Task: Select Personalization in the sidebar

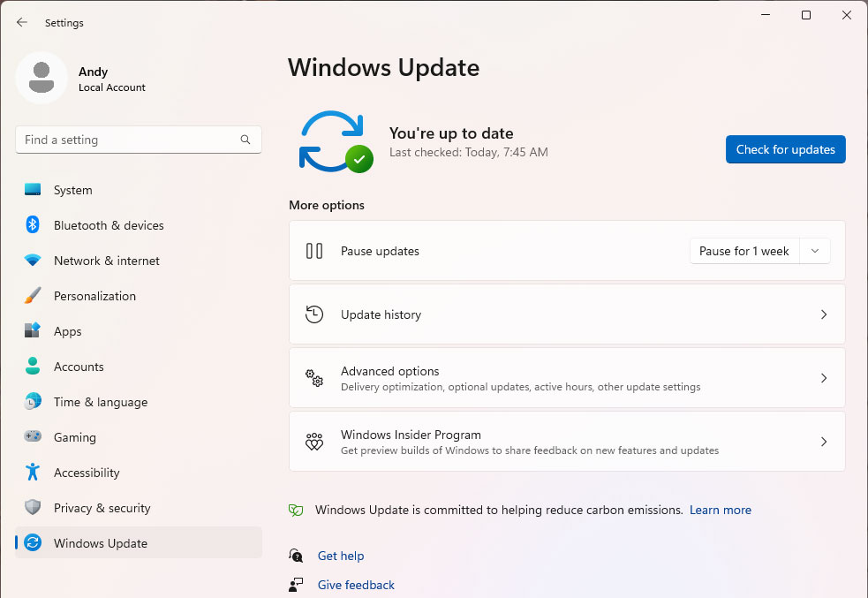Action: click(139, 296)
